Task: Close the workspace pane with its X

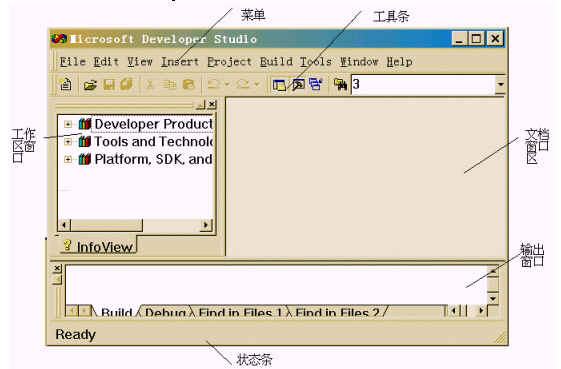Action: [x=212, y=104]
